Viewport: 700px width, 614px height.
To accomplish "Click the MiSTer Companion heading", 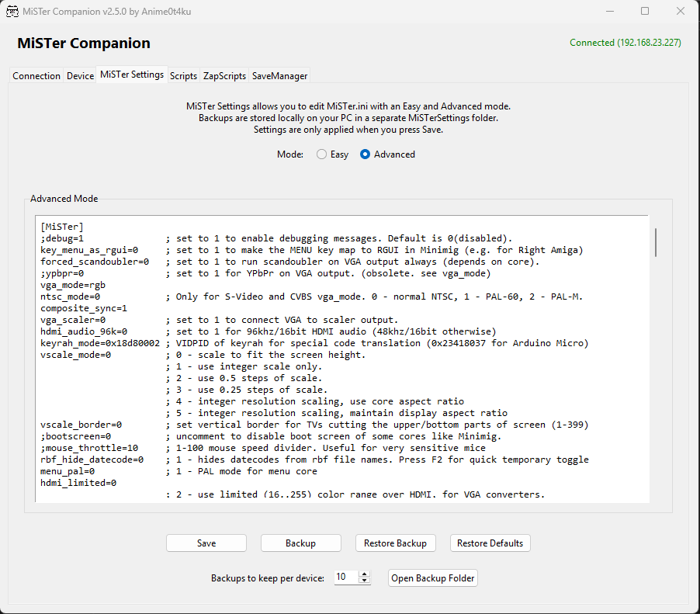I will click(84, 43).
